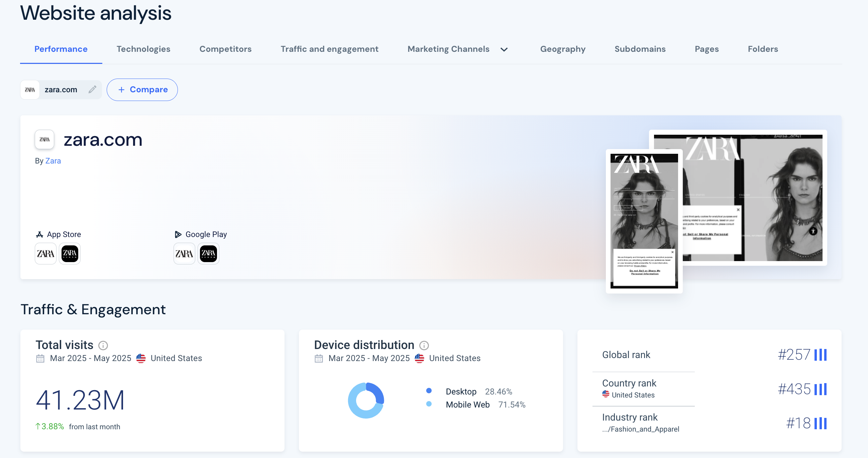
Task: Click the Google Play icon
Action: [178, 234]
